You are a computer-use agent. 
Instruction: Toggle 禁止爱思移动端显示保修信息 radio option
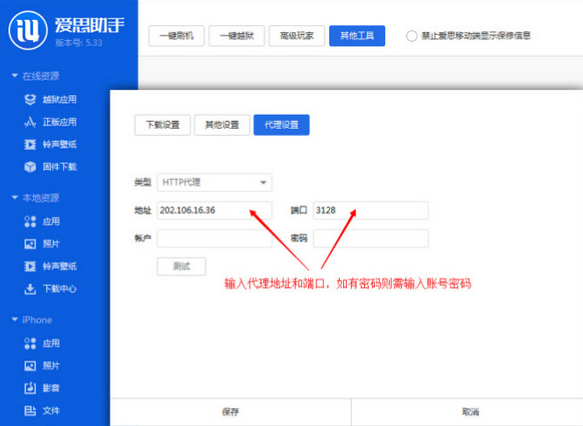(412, 36)
